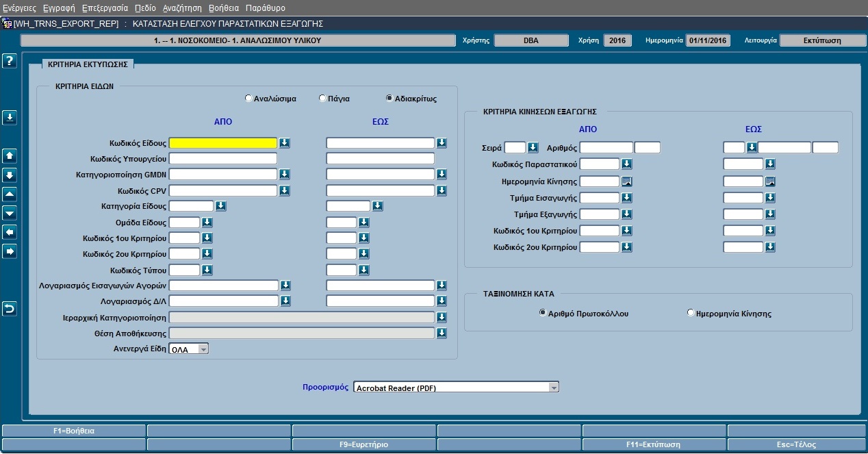Viewport: 868px width, 454px height.
Task: Click the Χρήστης DBA field
Action: [x=531, y=40]
